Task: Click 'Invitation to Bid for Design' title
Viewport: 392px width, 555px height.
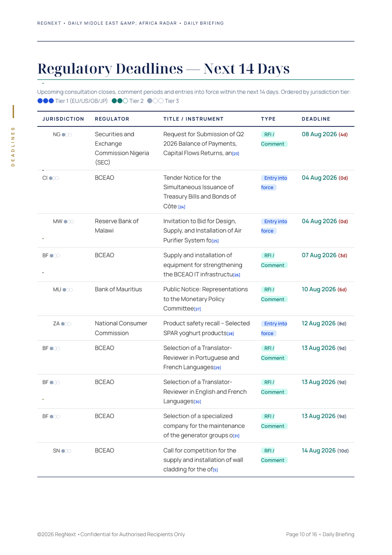Action: 203,231
